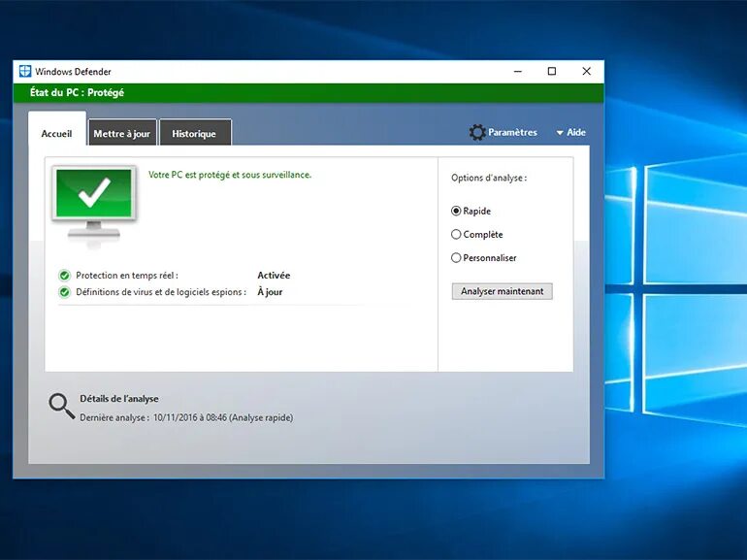
Task: Click the 'Windows Defender' window title text
Action: click(73, 72)
